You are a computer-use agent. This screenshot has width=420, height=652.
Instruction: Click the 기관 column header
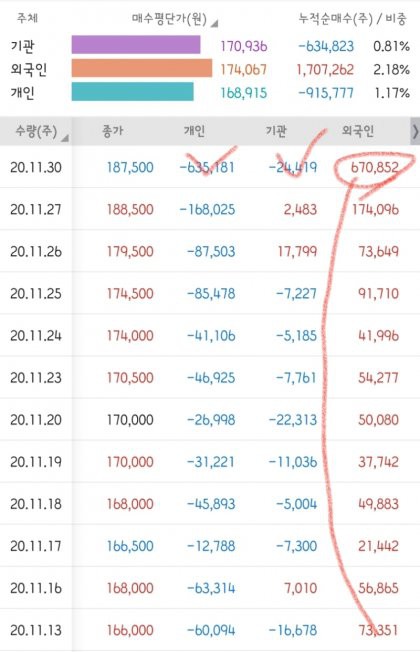click(276, 131)
